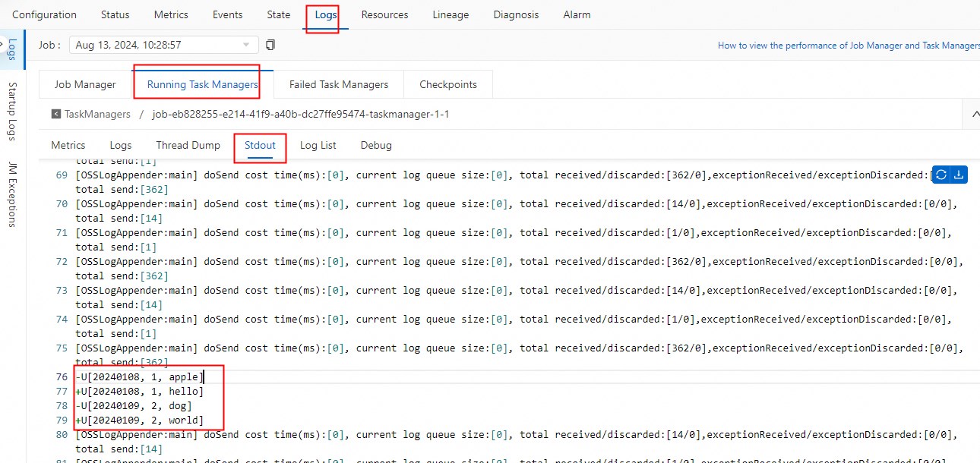
Task: Open the Alarm tab
Action: point(577,14)
